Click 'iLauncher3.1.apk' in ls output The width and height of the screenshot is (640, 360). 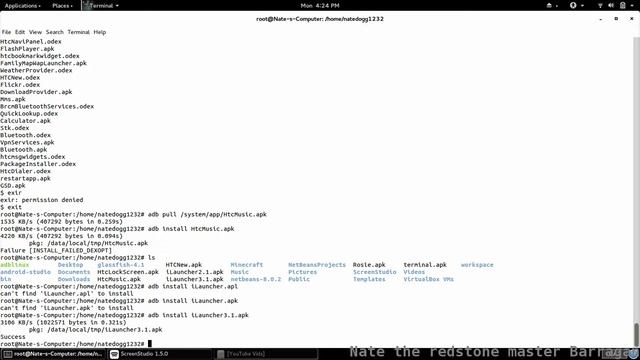pos(195,279)
